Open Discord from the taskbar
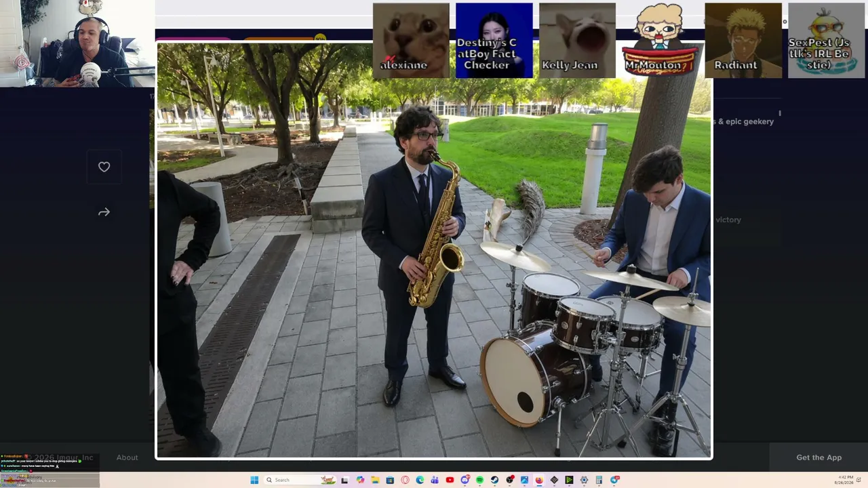This screenshot has height=488, width=868. [465, 480]
